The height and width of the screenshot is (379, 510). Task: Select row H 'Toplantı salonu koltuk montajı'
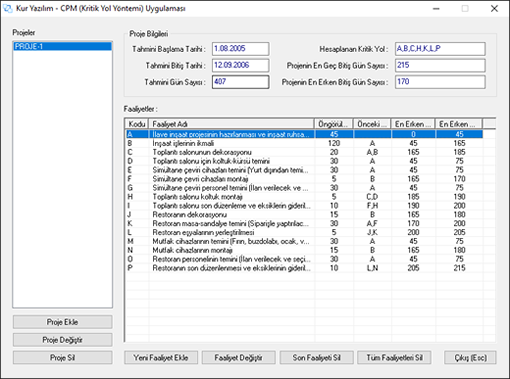[304, 197]
